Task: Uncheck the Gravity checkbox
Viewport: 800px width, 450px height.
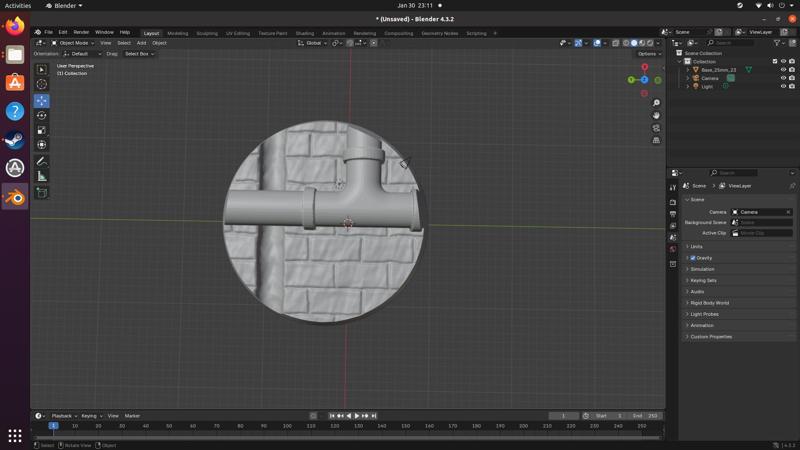Action: (692, 258)
